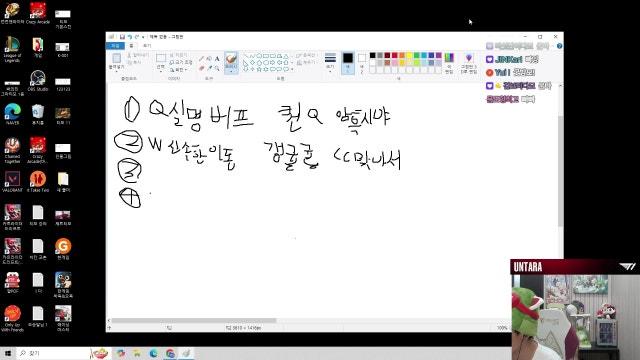Image resolution: width=640 pixels, height=360 pixels.
Task: Click the Edit colors rainbow icon
Action: 449,62
